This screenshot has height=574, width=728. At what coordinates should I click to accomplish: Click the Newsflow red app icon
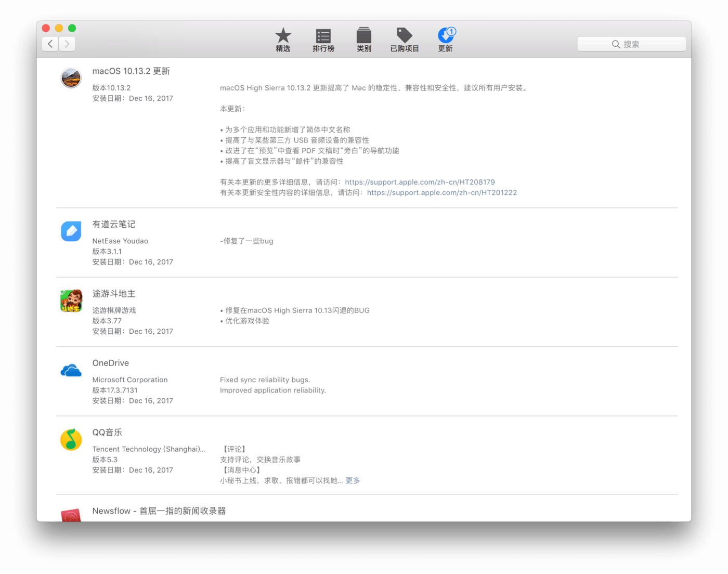71,515
